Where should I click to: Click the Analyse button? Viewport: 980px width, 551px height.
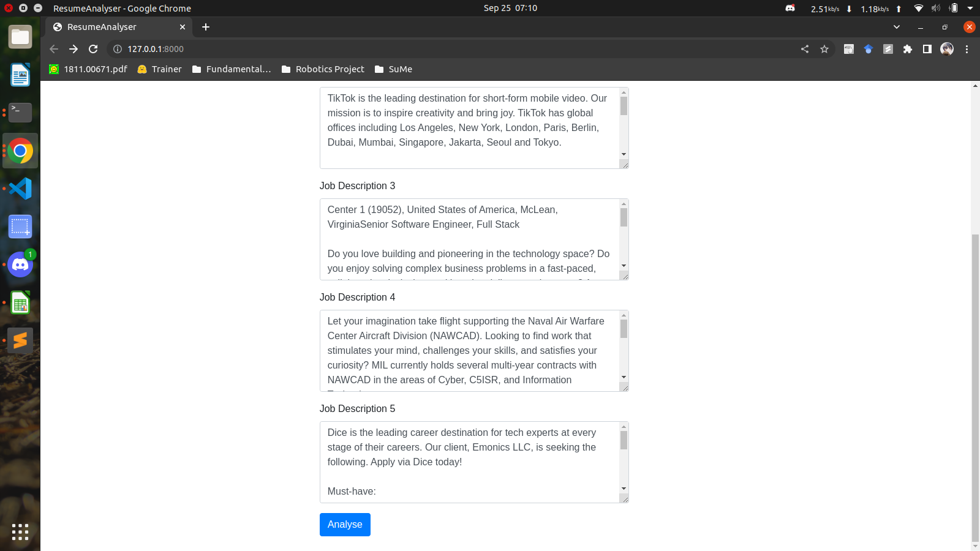coord(345,525)
